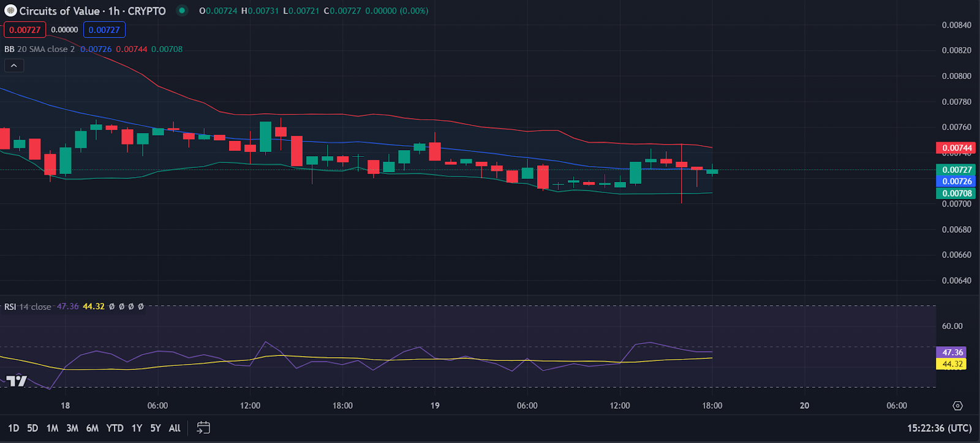Image resolution: width=980 pixels, height=443 pixels.
Task: Open timezone menu showing 15:22:36 (UTC)
Action: (939, 428)
